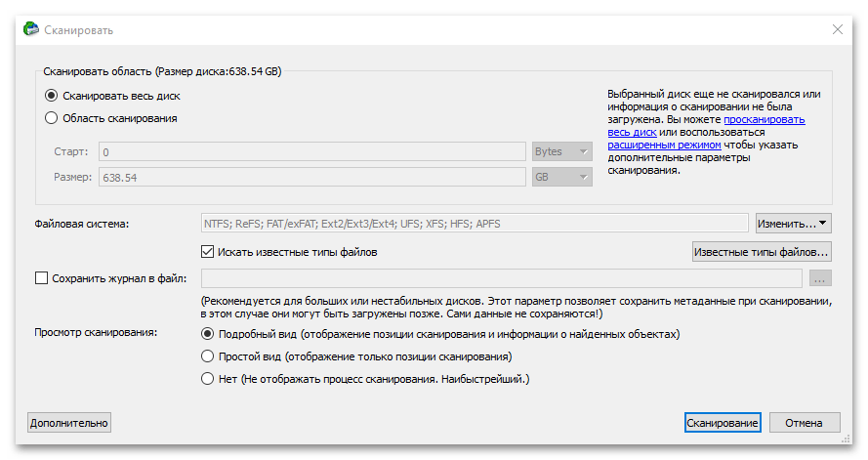Click the Старт input field
Screen dimensions: 868x460
(312, 151)
